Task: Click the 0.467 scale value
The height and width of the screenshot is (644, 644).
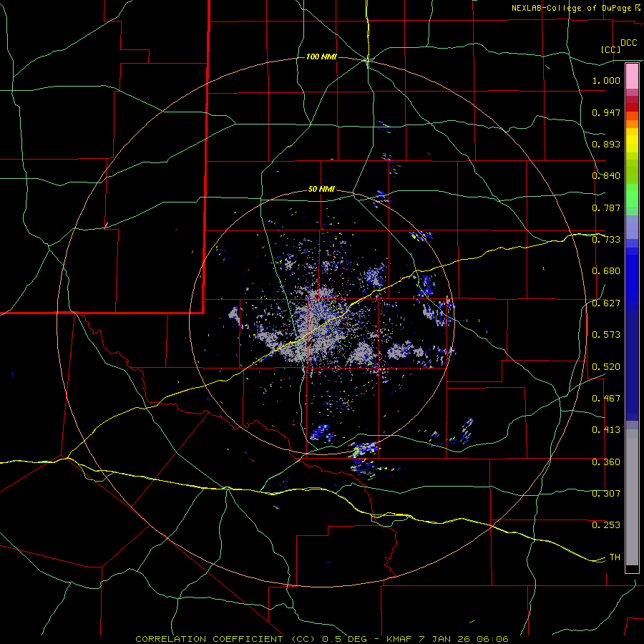Action: pyautogui.click(x=606, y=399)
